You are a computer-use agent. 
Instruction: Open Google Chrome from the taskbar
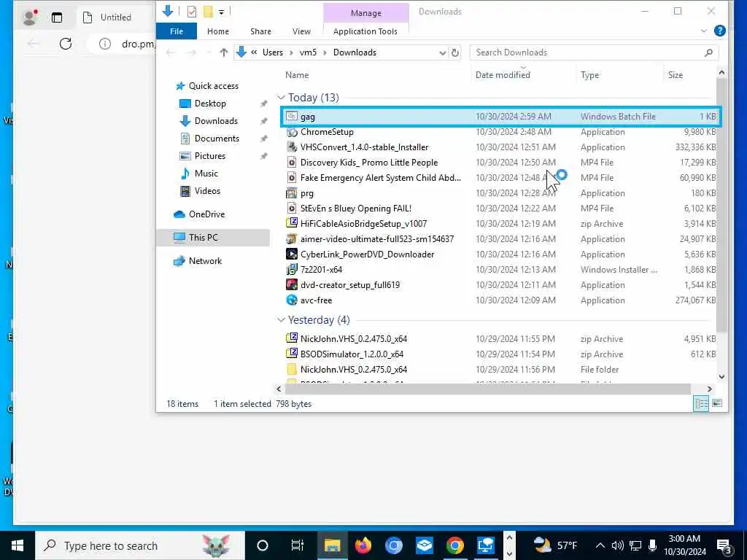pyautogui.click(x=455, y=545)
